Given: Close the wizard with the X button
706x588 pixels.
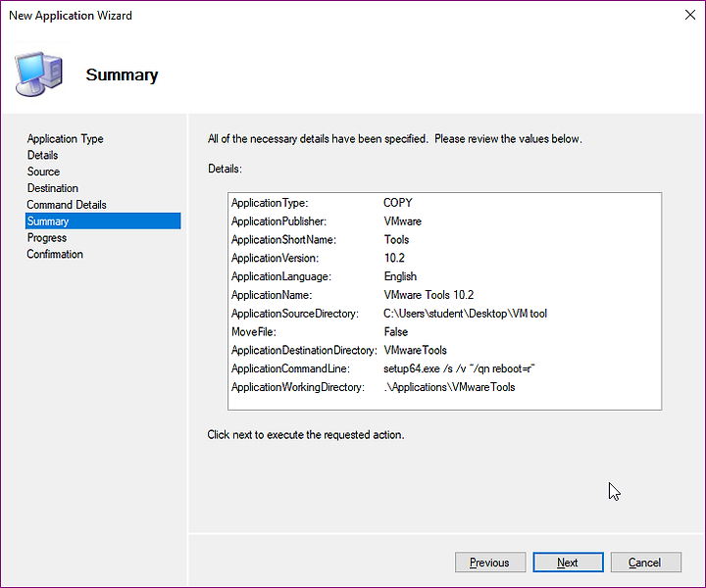Looking at the screenshot, I should 689,15.
